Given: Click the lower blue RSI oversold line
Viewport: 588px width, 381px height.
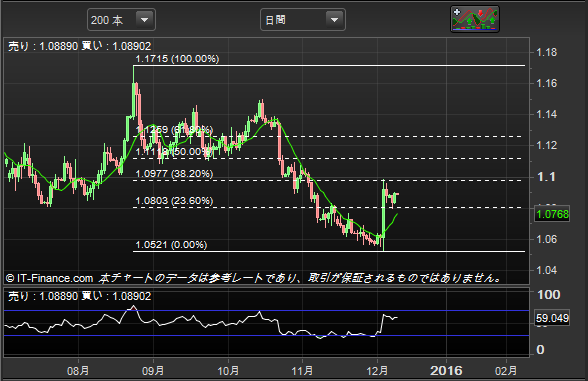Looking at the screenshot, I should click(x=266, y=336).
